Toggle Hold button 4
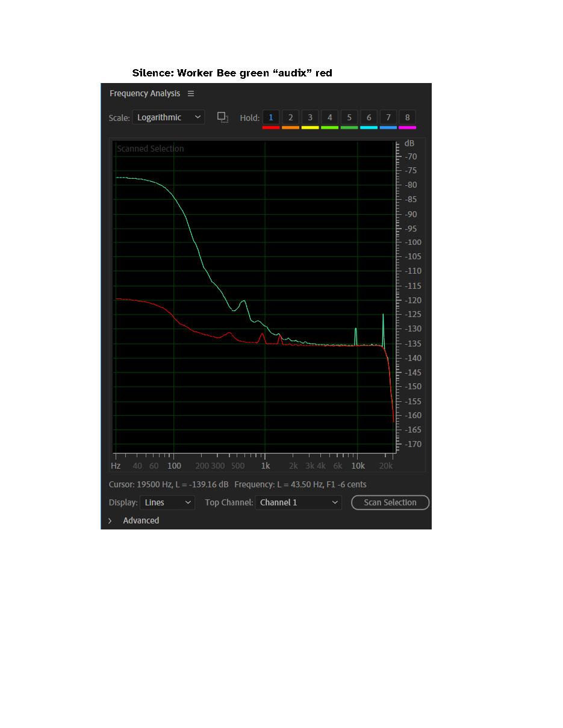The width and height of the screenshot is (563, 728). (x=329, y=117)
